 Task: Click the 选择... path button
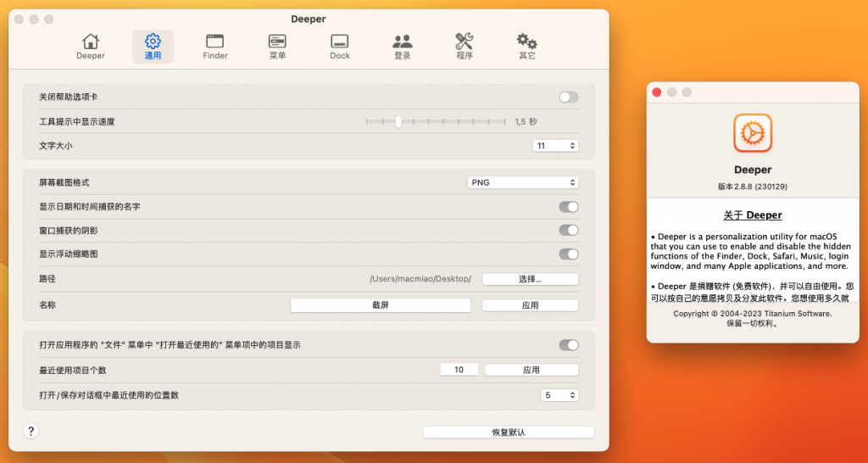pos(531,279)
